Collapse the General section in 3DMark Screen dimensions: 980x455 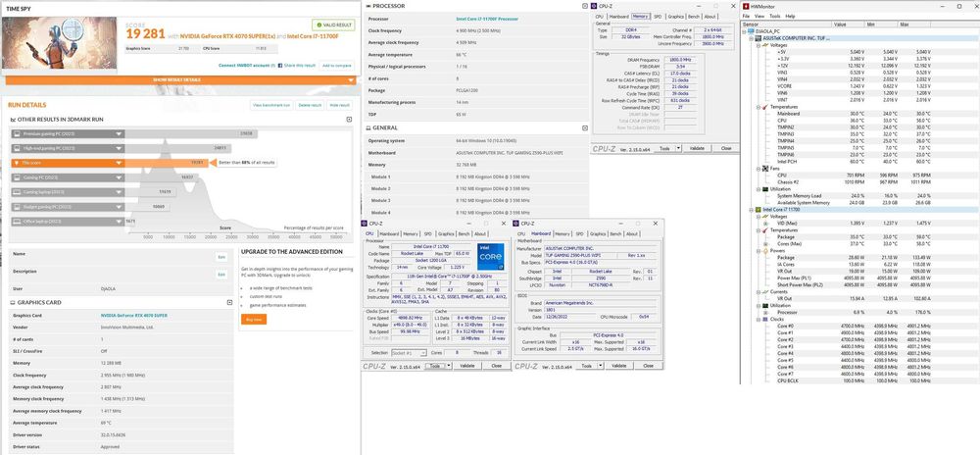click(585, 127)
